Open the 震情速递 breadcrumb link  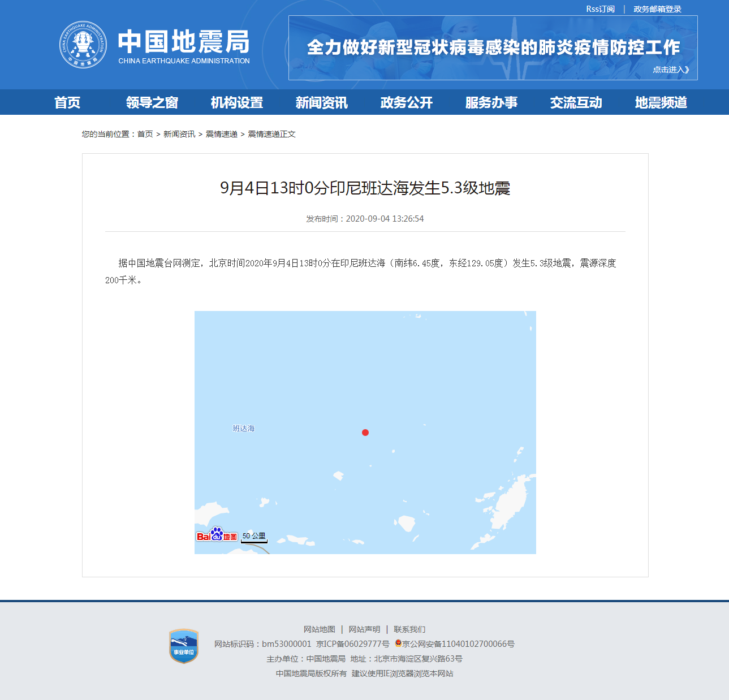221,134
